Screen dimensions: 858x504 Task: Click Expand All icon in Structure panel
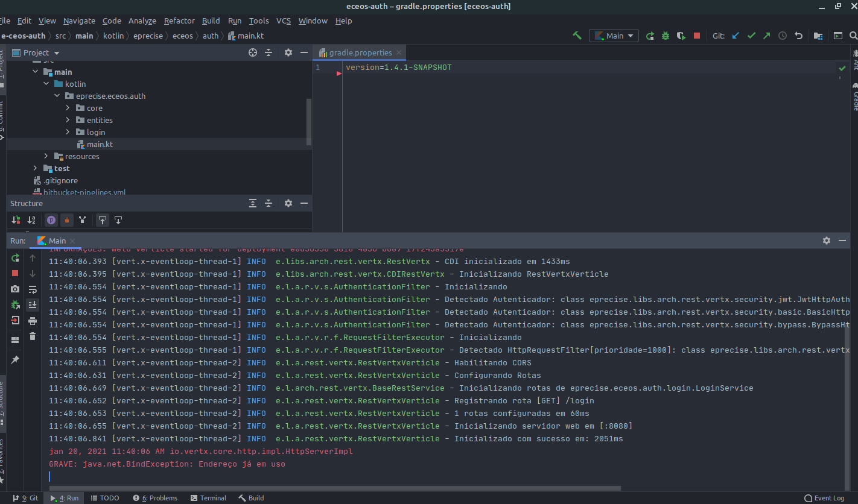pos(253,203)
